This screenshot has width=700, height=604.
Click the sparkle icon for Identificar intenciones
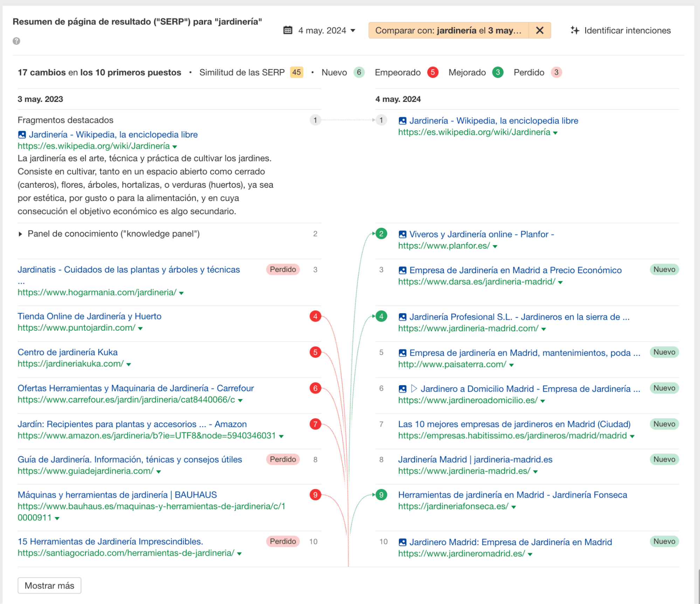(575, 30)
